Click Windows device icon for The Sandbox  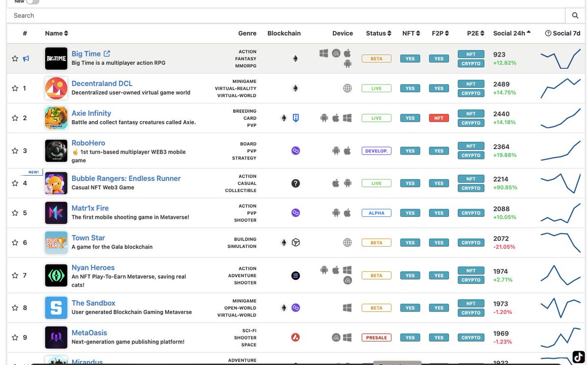click(347, 308)
